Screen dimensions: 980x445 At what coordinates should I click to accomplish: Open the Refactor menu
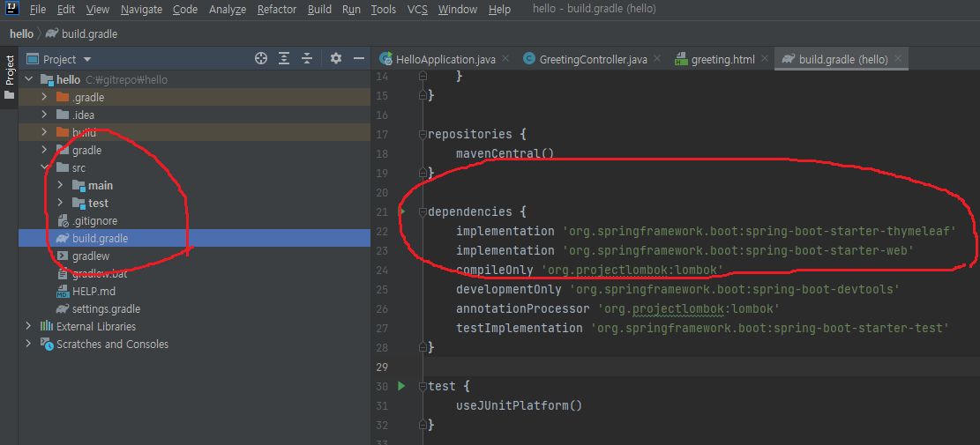pos(276,10)
